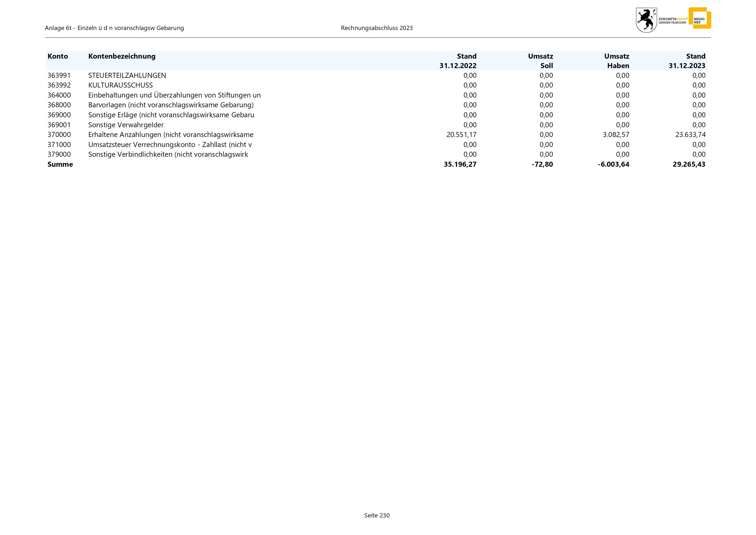Click the total 29.265,43 value
Screen dimensions: 756x535
689,164
